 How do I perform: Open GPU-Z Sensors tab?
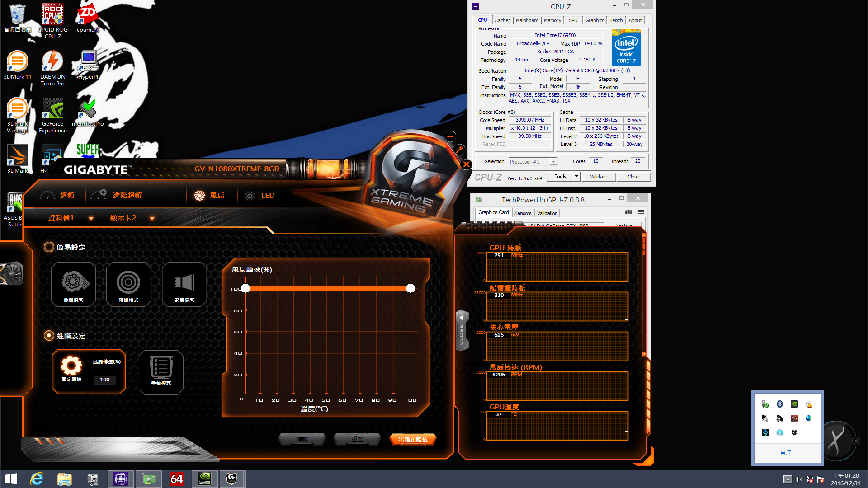pos(523,213)
